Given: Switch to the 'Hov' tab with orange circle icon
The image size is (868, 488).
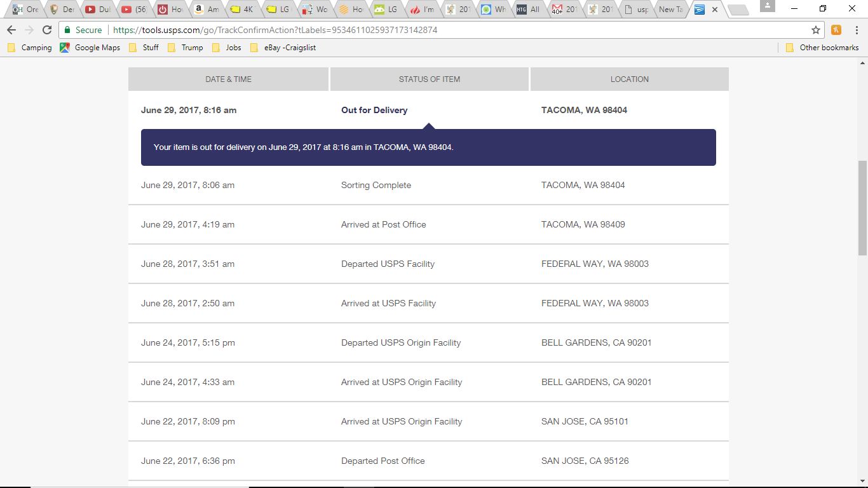Looking at the screenshot, I should coord(352,10).
